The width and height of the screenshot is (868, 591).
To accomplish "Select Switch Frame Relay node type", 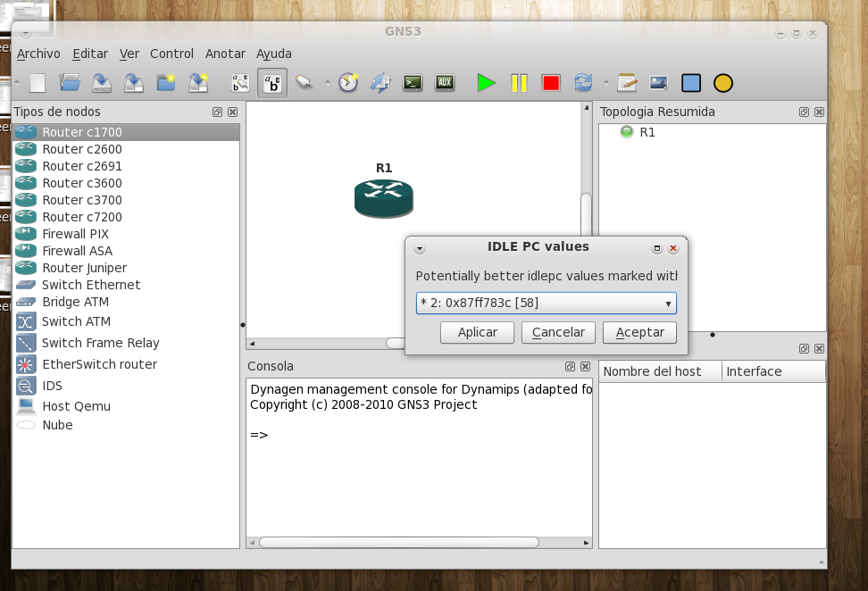I will pos(126,343).
